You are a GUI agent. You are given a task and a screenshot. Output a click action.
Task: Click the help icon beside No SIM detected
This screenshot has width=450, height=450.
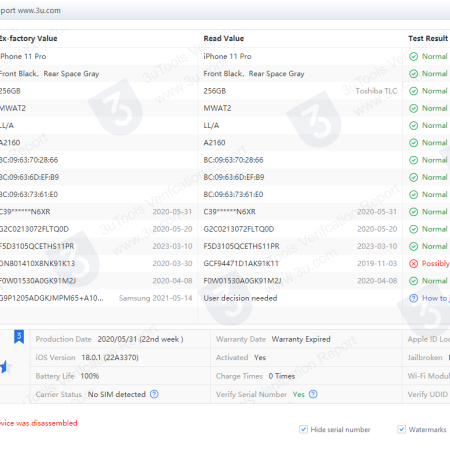(x=154, y=394)
